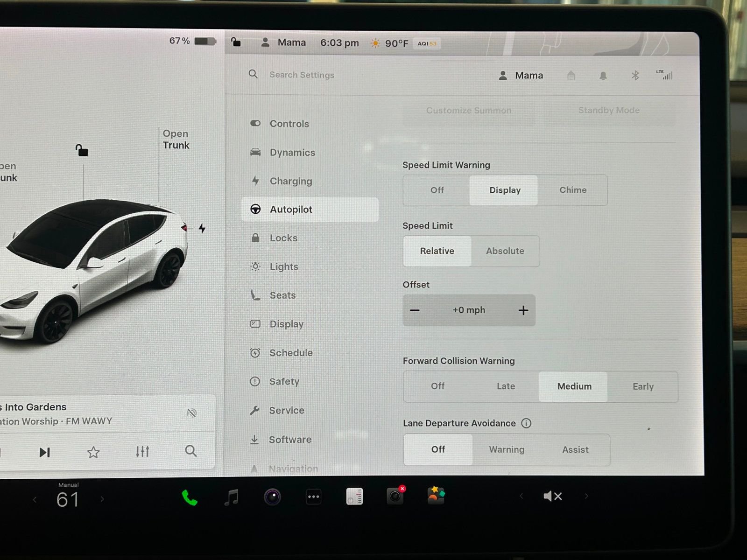Image resolution: width=747 pixels, height=560 pixels.
Task: Click the Lane Departure Avoidance info icon
Action: (x=526, y=423)
